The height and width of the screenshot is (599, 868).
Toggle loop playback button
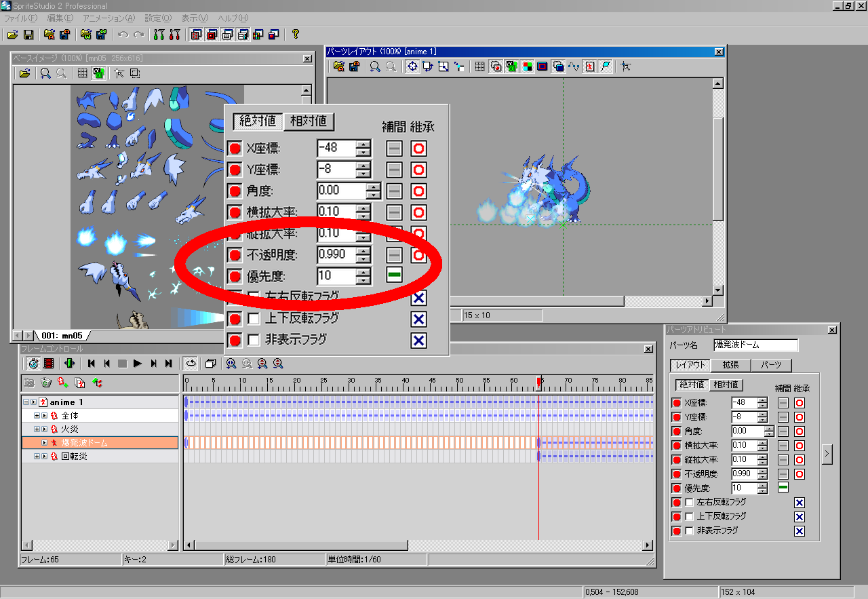pos(191,364)
